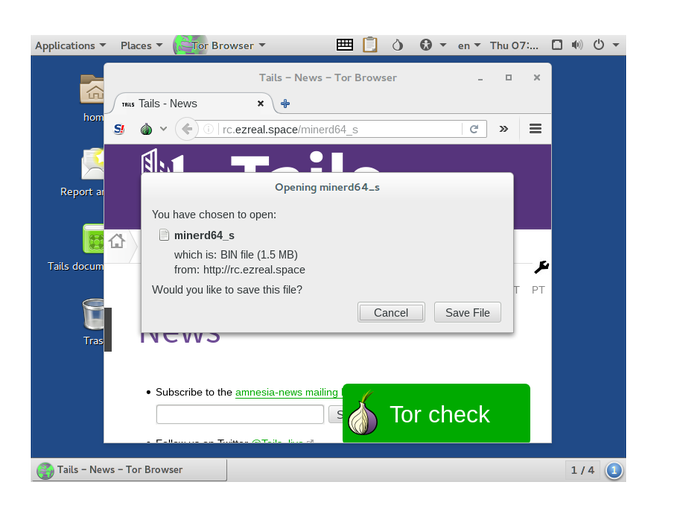Click the minerd64_s file name
This screenshot has width=680, height=523.
(x=204, y=235)
